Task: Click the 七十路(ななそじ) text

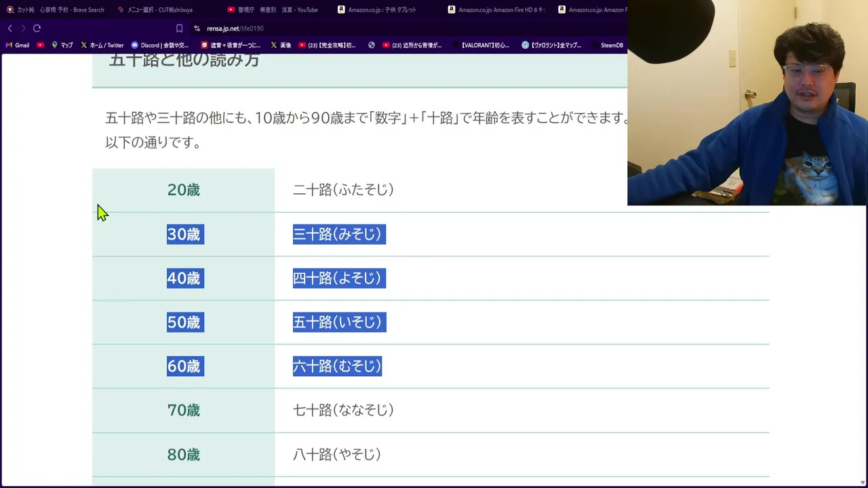Action: point(343,410)
